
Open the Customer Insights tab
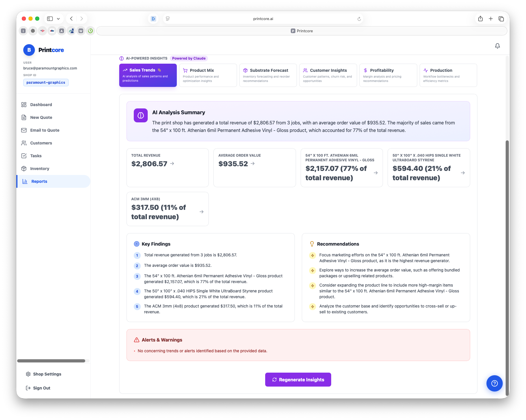pyautogui.click(x=328, y=75)
